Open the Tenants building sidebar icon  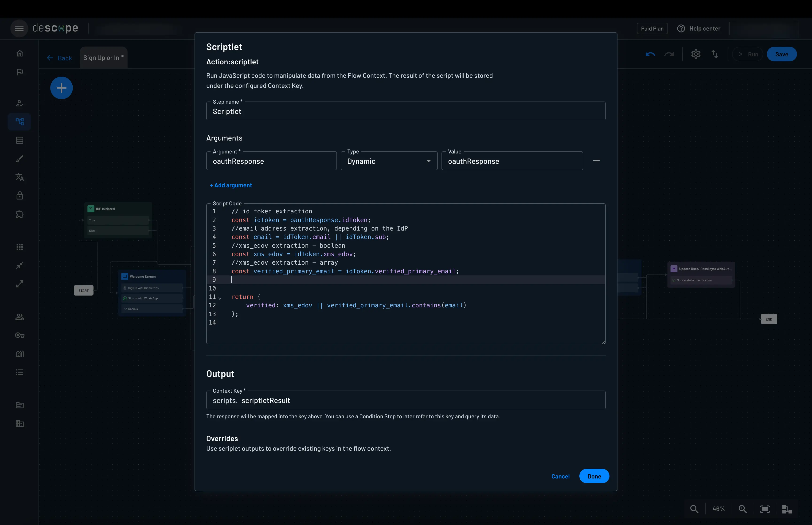[20, 354]
